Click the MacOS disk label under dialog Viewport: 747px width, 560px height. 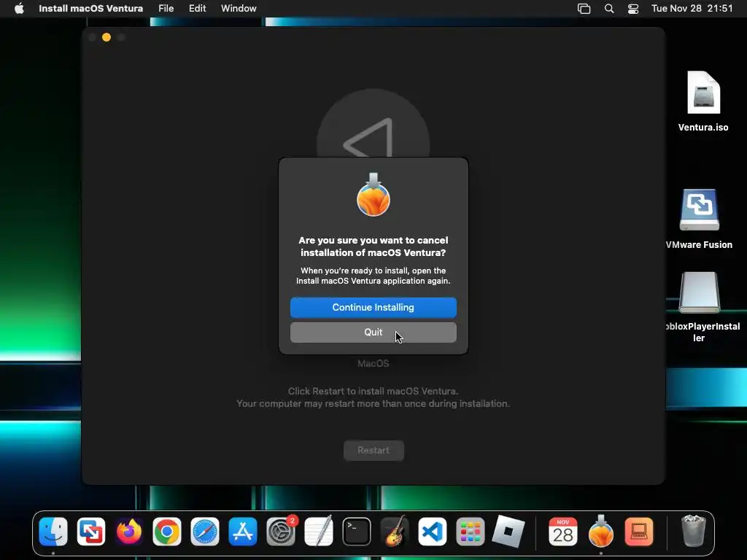pyautogui.click(x=373, y=364)
